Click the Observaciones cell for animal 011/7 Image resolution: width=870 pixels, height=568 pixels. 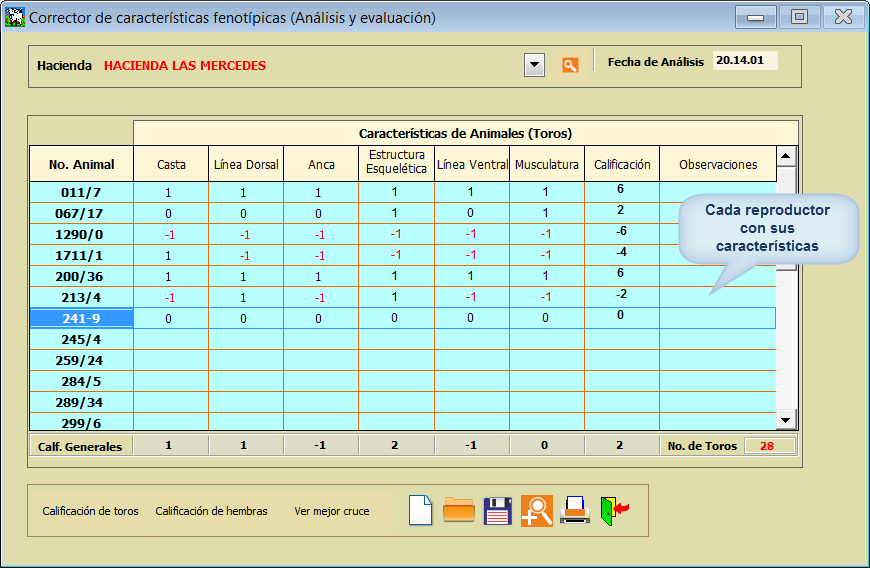(717, 192)
